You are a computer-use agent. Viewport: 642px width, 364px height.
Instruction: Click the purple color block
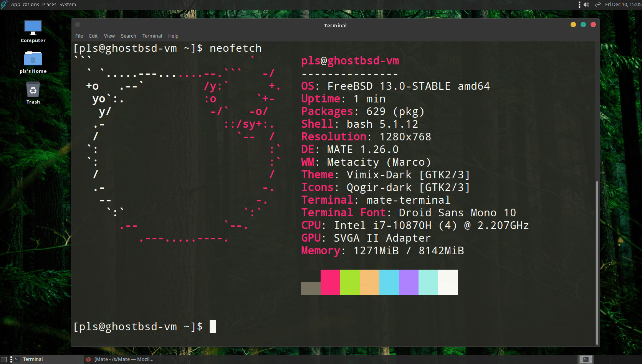[x=409, y=282]
